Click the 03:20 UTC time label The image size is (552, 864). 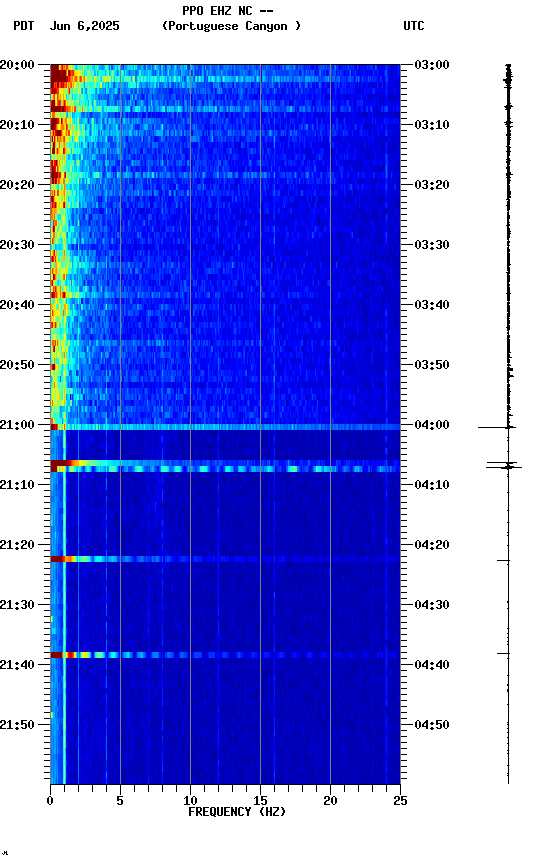tap(432, 185)
